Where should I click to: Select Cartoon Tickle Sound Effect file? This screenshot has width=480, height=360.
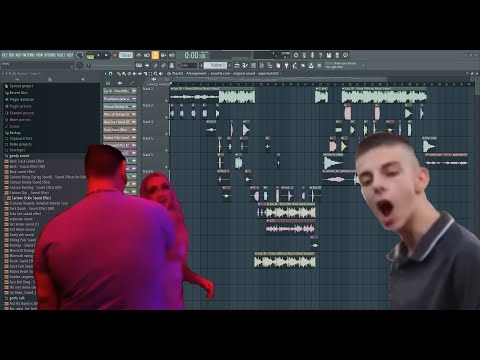coord(29,198)
